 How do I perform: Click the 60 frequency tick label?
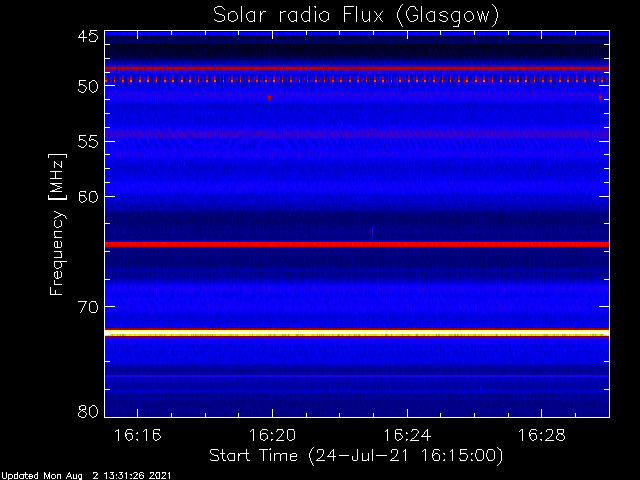pos(88,196)
